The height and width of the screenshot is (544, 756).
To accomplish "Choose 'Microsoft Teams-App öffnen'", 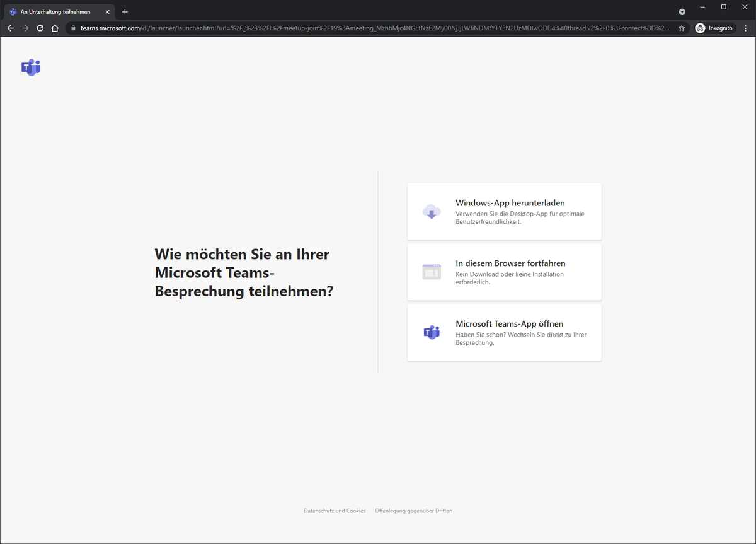I will 505,332.
